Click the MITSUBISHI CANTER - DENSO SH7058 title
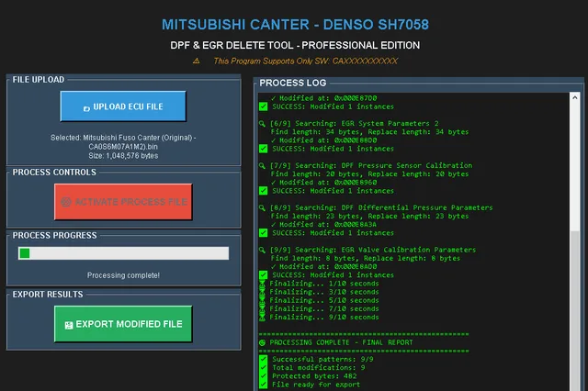Viewport: 588px width, 391px height. (295, 25)
